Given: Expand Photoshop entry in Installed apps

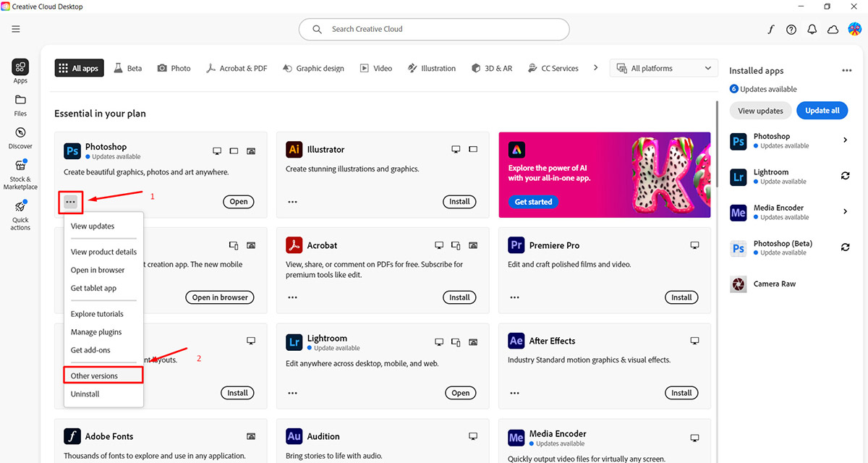Looking at the screenshot, I should [846, 140].
